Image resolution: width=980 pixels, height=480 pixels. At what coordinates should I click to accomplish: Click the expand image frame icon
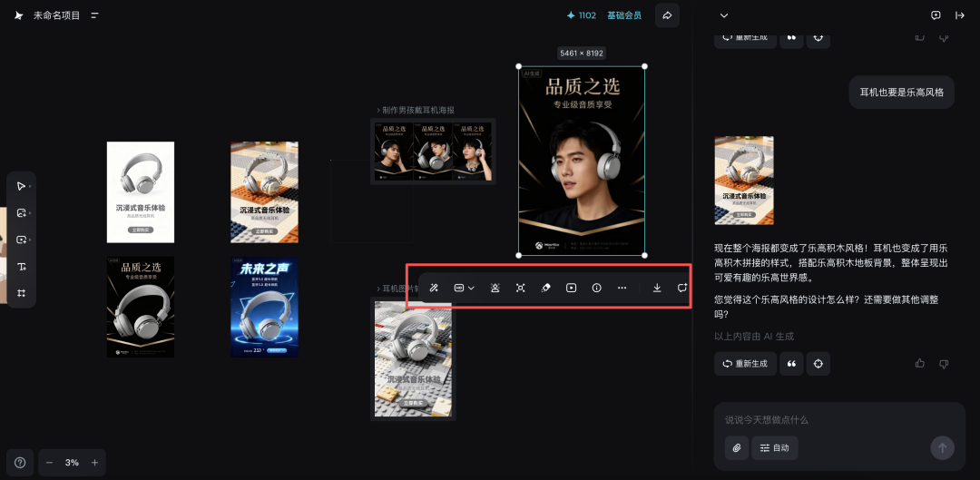[x=520, y=289]
